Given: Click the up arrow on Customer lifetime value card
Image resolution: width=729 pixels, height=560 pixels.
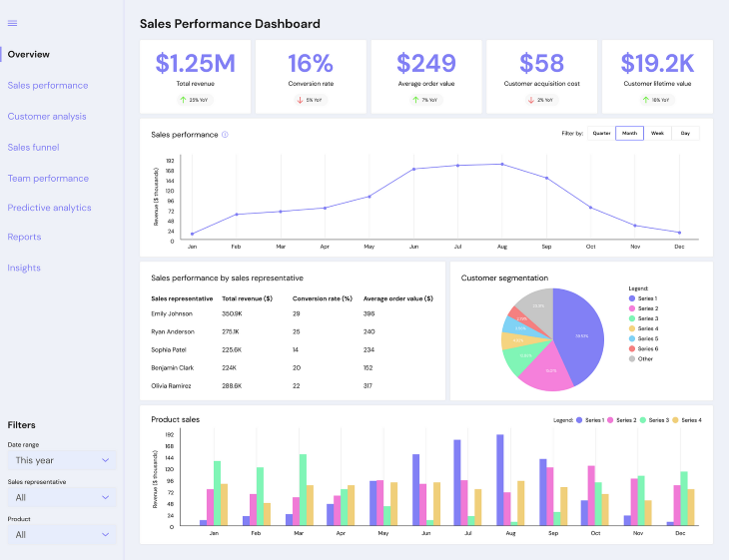Looking at the screenshot, I should 646,100.
